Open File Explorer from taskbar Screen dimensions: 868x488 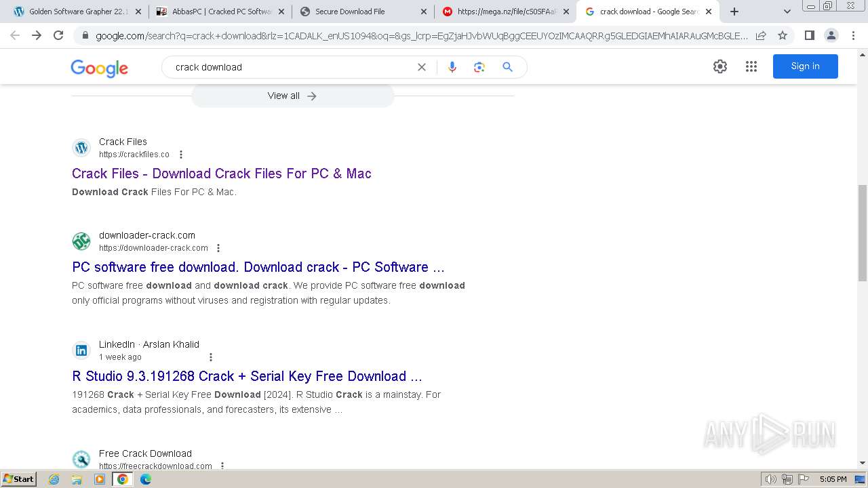[77, 479]
